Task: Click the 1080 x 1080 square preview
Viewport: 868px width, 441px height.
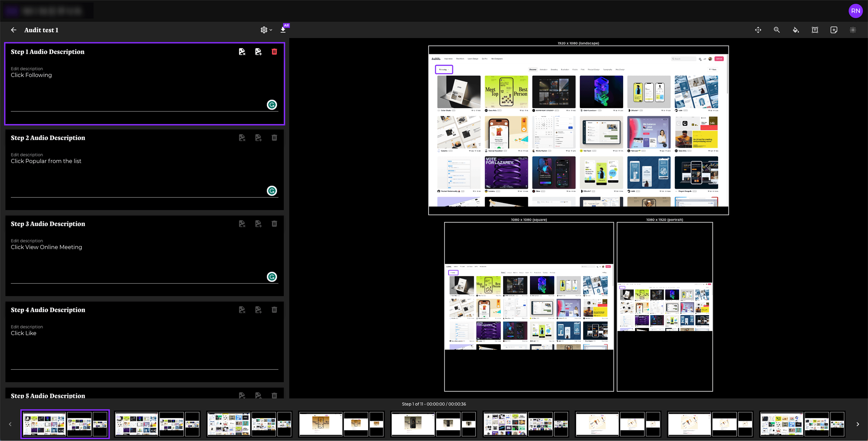Action: click(529, 306)
